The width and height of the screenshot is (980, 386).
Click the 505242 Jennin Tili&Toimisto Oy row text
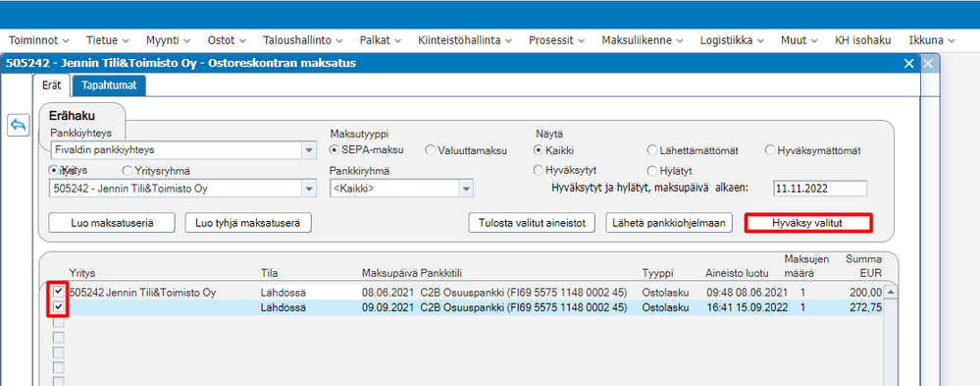(x=142, y=292)
